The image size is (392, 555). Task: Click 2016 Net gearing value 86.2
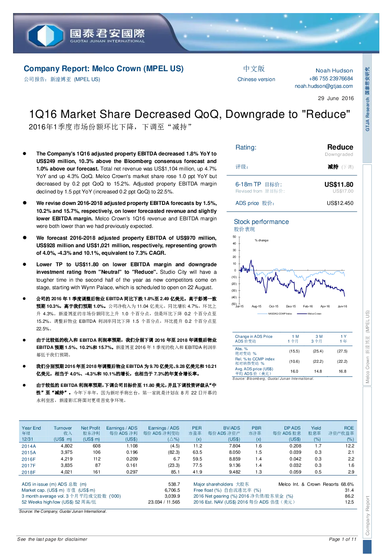(349, 496)
